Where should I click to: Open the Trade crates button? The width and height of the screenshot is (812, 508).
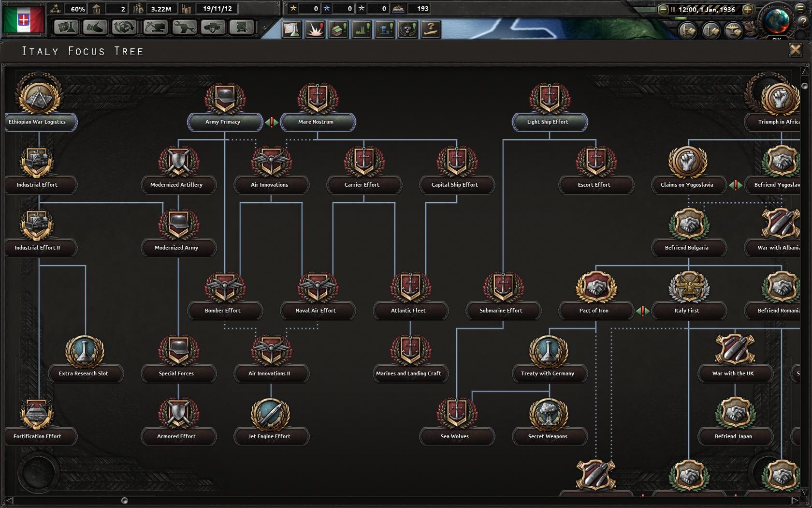tap(124, 27)
